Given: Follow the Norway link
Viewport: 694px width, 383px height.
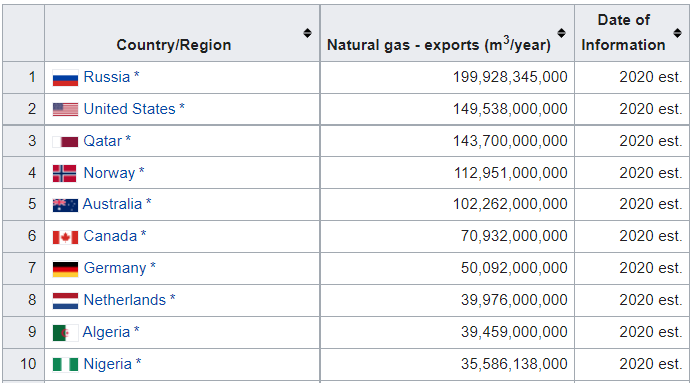Looking at the screenshot, I should tap(109, 173).
